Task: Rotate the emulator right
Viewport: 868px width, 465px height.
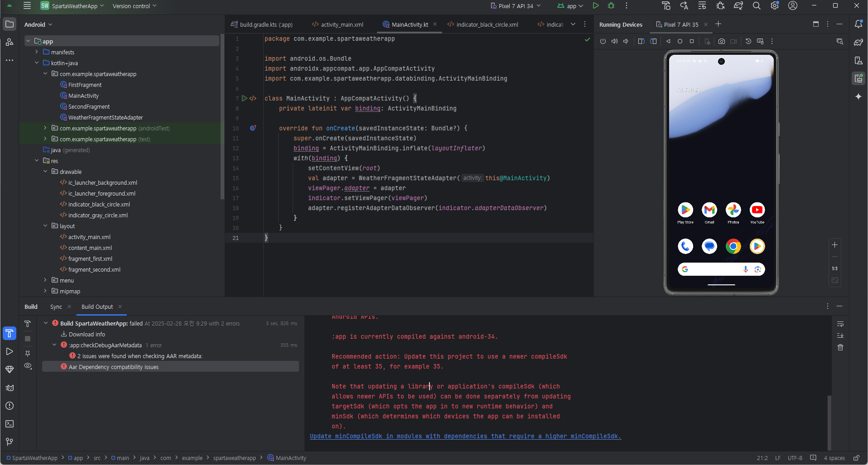Action: [x=653, y=41]
